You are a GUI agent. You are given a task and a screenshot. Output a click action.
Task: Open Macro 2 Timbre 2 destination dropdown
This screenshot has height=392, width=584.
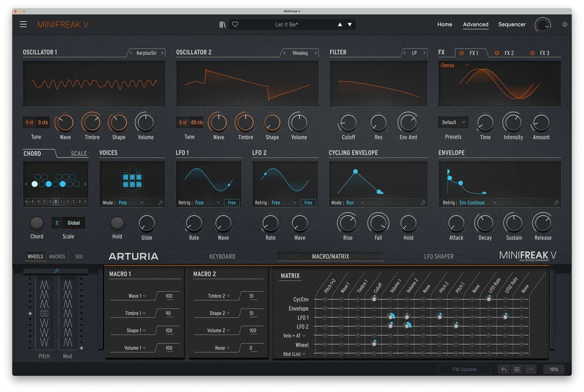pyautogui.click(x=219, y=296)
